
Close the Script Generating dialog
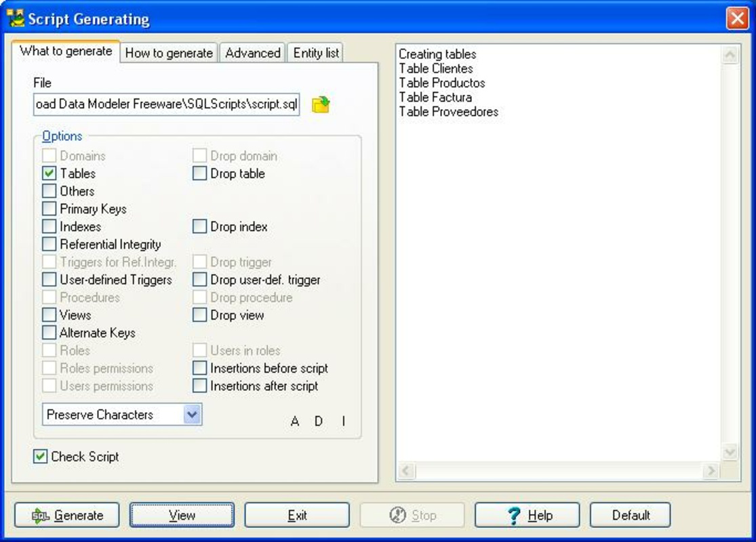[x=737, y=19]
